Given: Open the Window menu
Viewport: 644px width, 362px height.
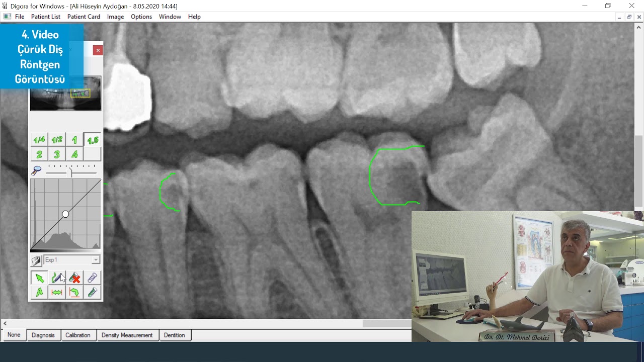Looking at the screenshot, I should click(x=170, y=17).
